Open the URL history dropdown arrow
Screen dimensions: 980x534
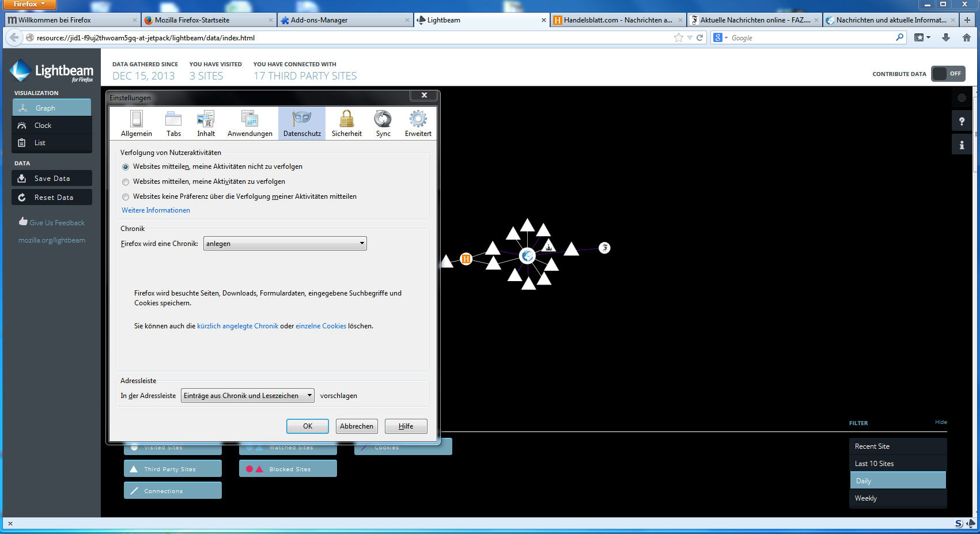[690, 37]
